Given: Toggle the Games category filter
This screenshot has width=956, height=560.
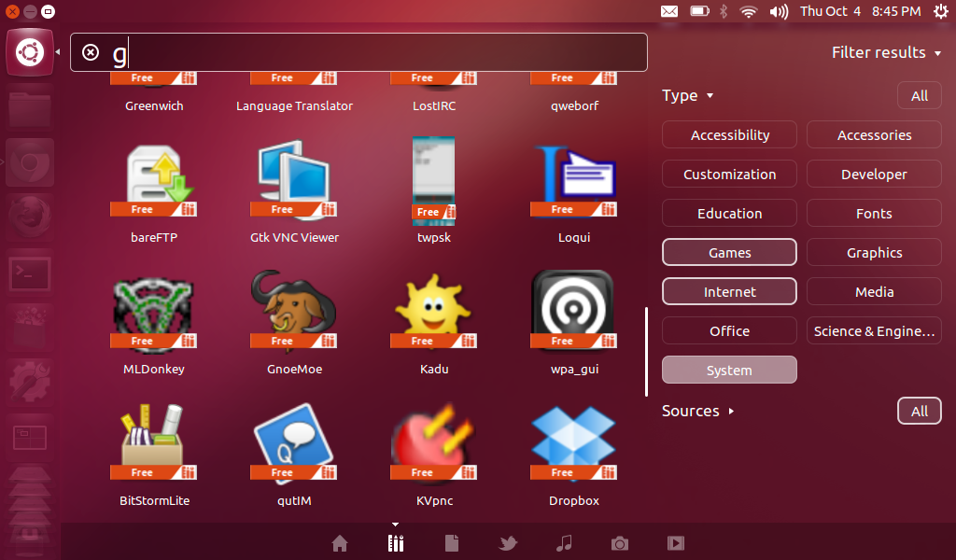Looking at the screenshot, I should (x=729, y=252).
